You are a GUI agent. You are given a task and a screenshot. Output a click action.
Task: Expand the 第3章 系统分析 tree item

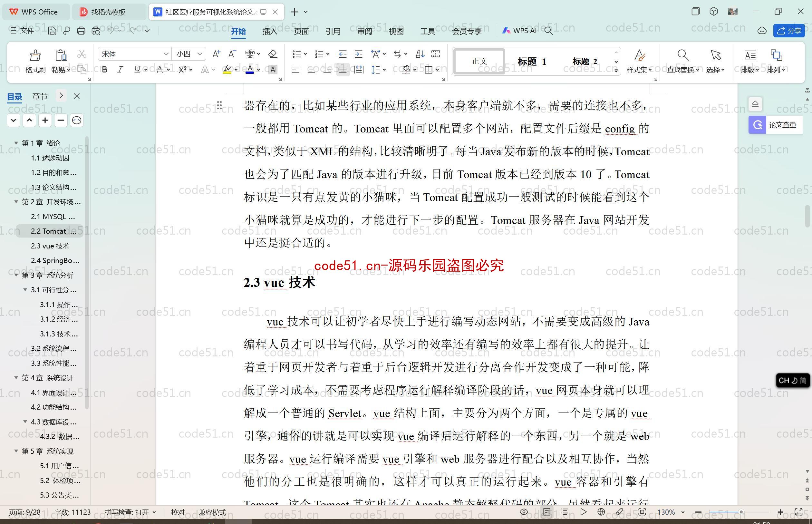pyautogui.click(x=16, y=275)
